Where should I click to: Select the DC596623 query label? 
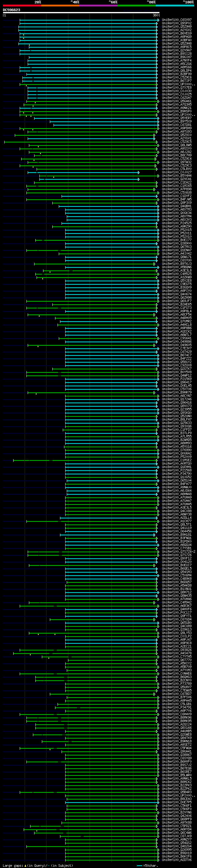click(x=11, y=10)
